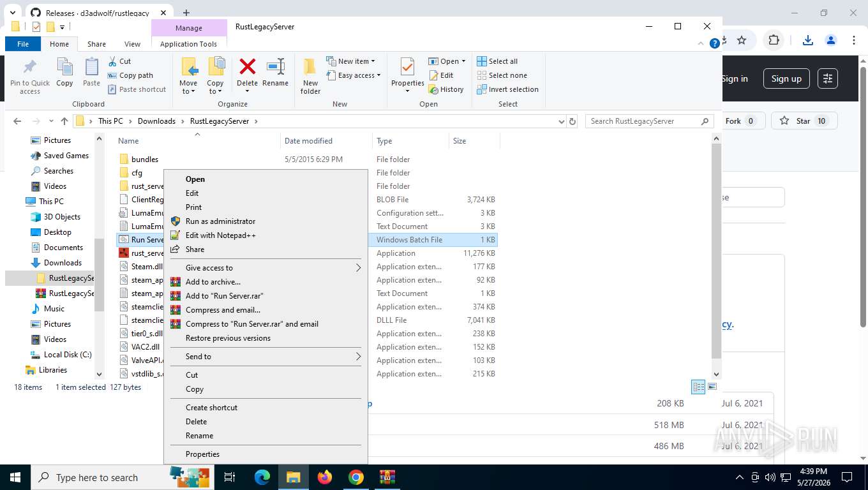Select Add to "Run Server.rar" entry
Image resolution: width=868 pixels, height=490 pixels.
[266, 296]
